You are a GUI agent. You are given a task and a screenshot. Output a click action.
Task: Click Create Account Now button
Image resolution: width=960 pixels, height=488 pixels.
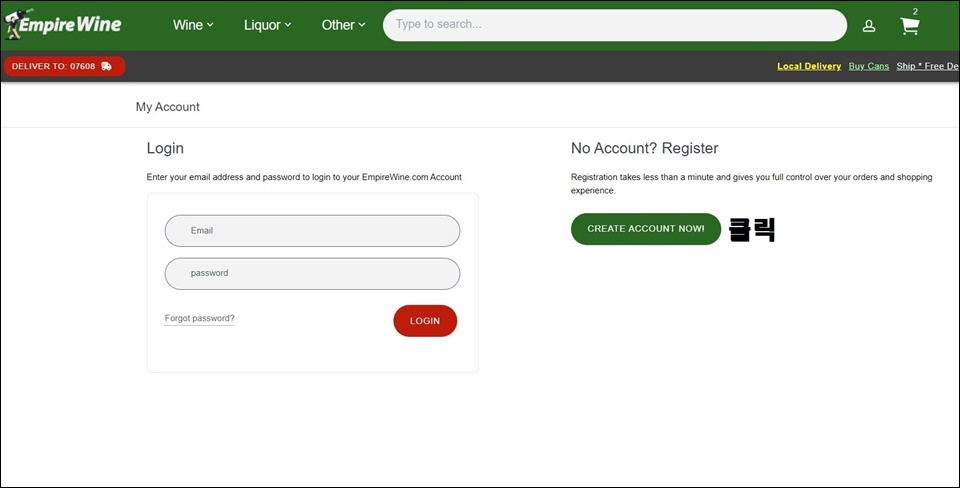646,229
